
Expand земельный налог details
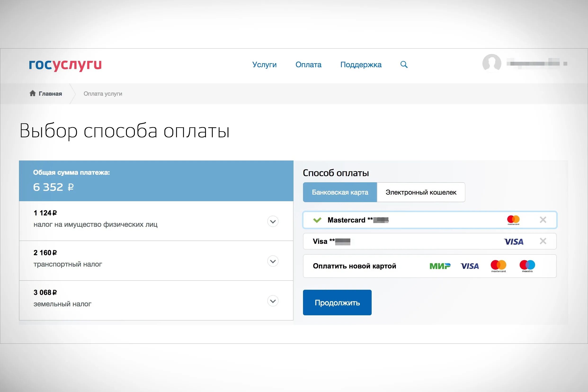[273, 301]
